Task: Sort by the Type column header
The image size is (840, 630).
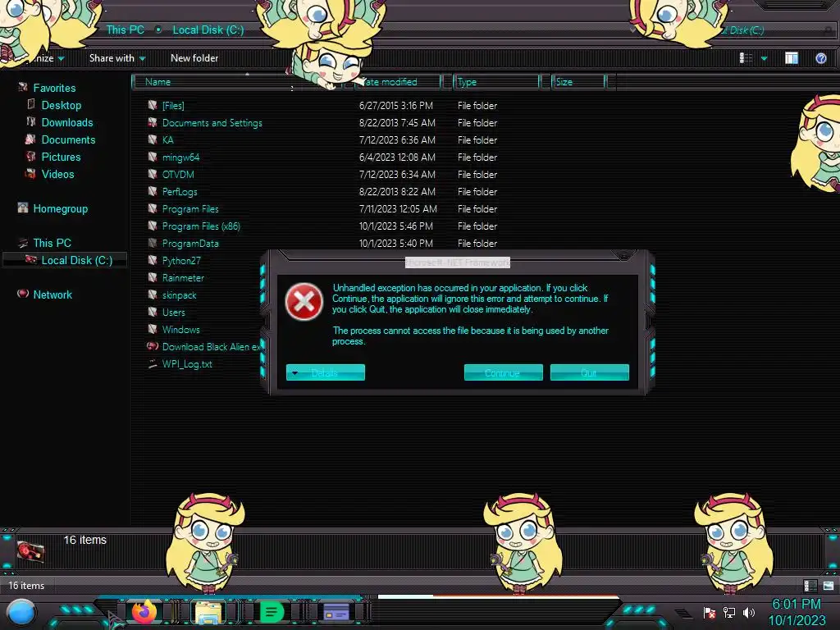Action: [496, 82]
